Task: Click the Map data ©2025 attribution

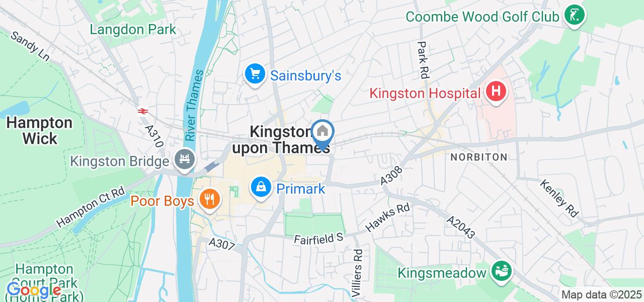Action: click(602, 295)
